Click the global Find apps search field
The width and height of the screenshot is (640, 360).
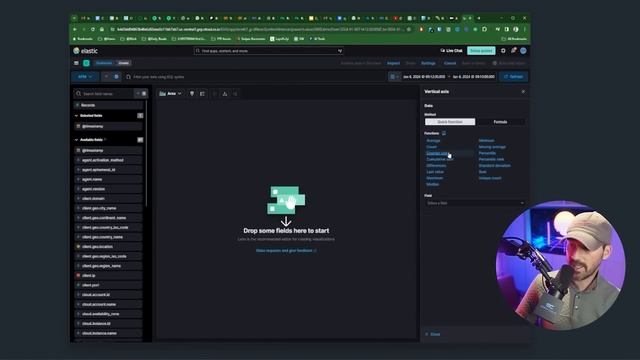click(268, 51)
